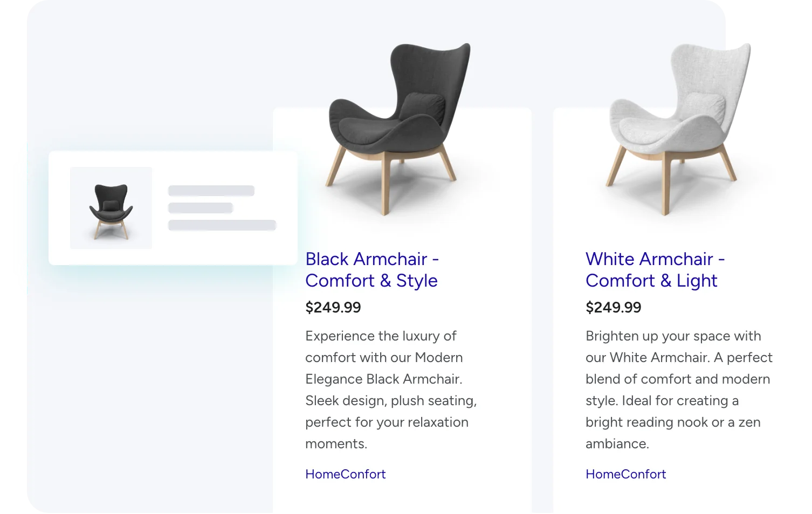This screenshot has height=514, width=812.
Task: Click the top placeholder bar in preview card
Action: (x=211, y=191)
